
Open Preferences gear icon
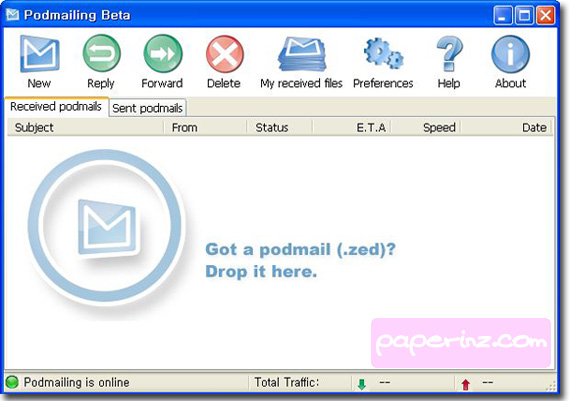coord(383,53)
